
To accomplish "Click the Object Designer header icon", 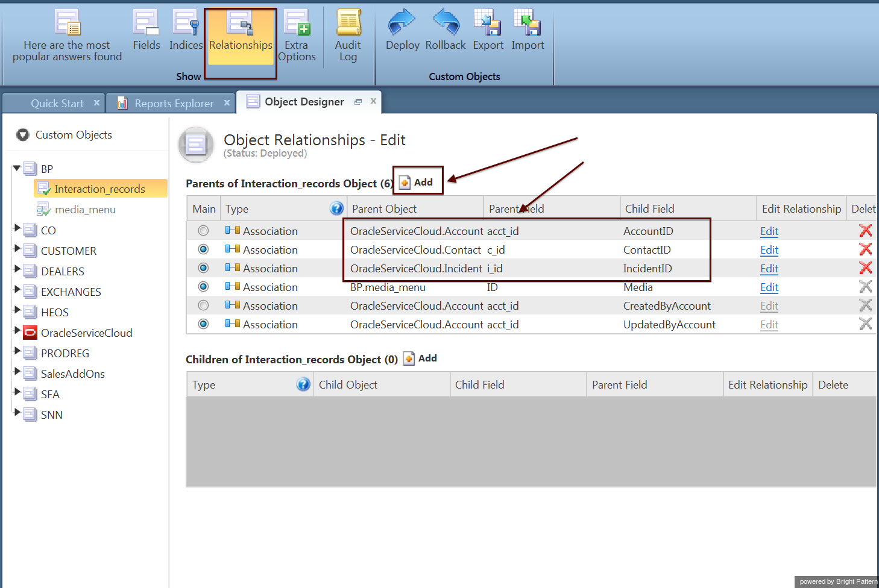I will [196, 145].
